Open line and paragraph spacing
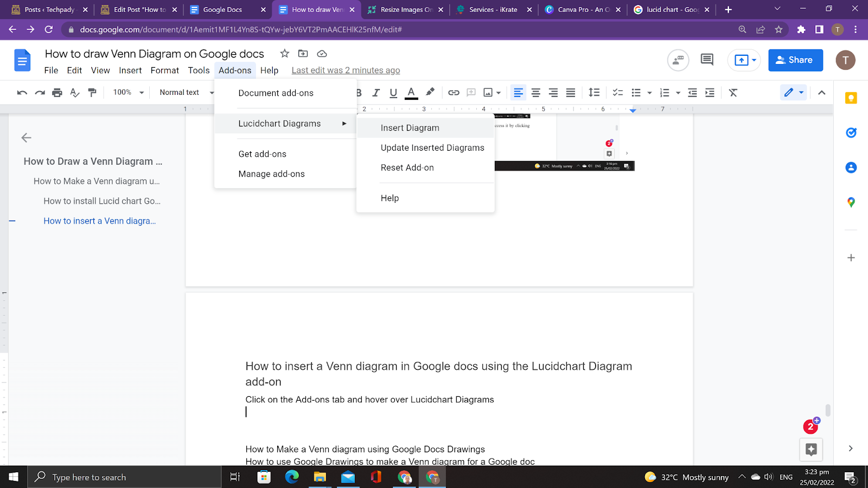The image size is (868, 488). pos(594,93)
